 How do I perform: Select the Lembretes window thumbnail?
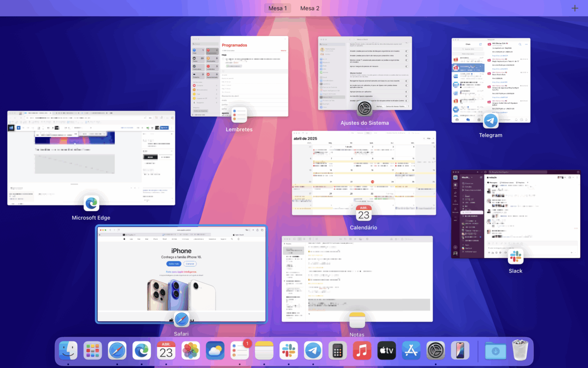239,76
